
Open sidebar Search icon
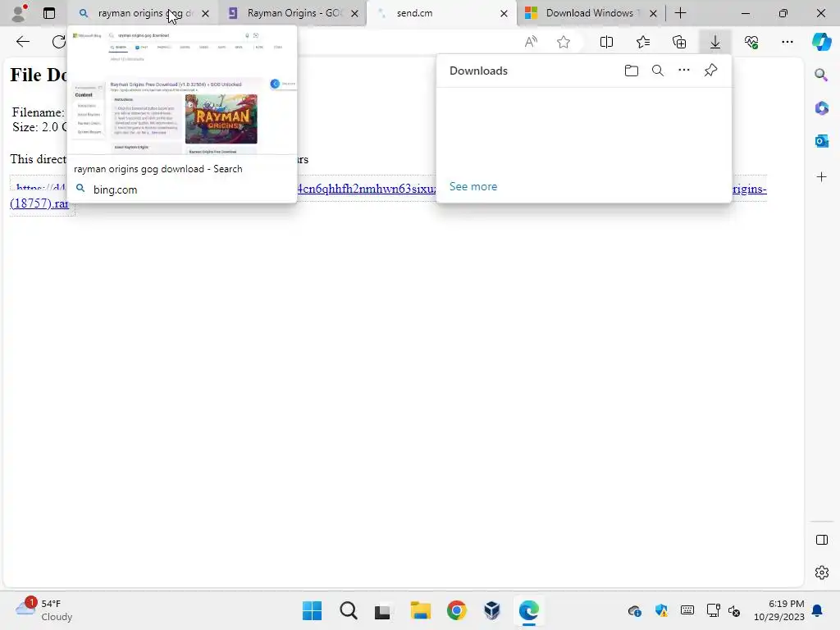821,75
